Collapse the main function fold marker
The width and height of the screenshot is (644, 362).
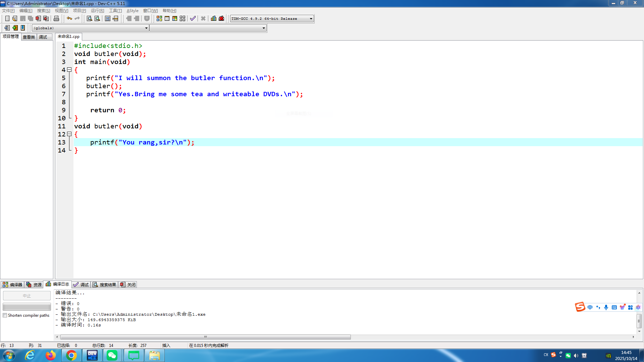pos(69,70)
